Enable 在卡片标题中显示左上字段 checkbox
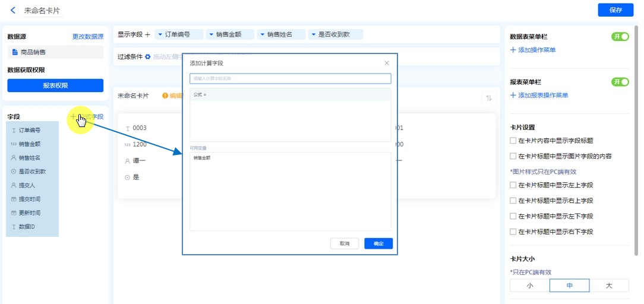 coord(513,185)
